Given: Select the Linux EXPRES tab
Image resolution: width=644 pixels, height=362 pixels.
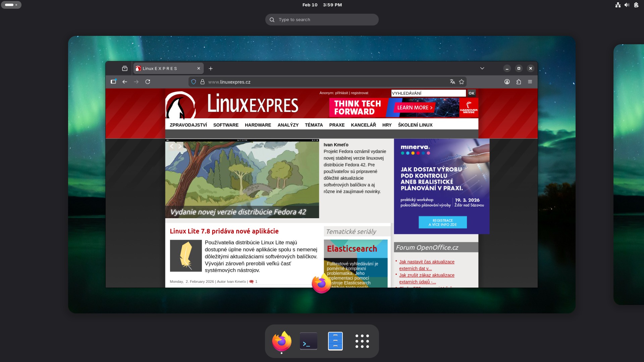Looking at the screenshot, I should (164, 68).
